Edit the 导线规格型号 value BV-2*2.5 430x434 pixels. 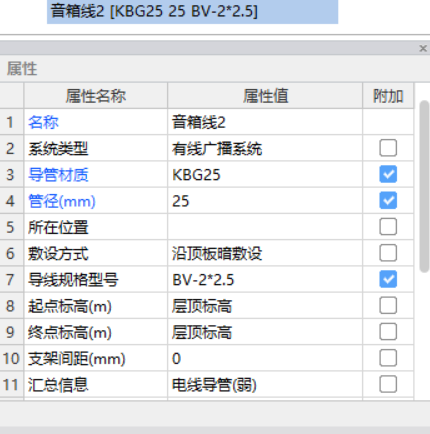[265, 279]
